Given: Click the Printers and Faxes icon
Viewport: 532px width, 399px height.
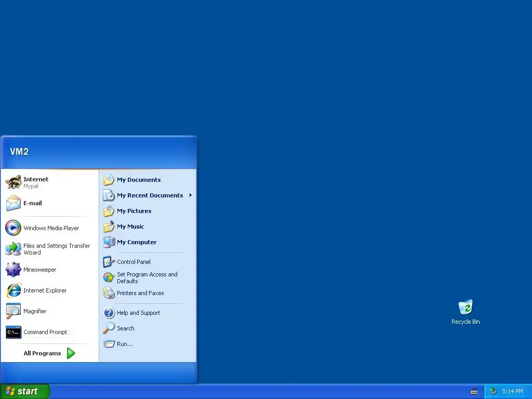Looking at the screenshot, I should pyautogui.click(x=109, y=293).
